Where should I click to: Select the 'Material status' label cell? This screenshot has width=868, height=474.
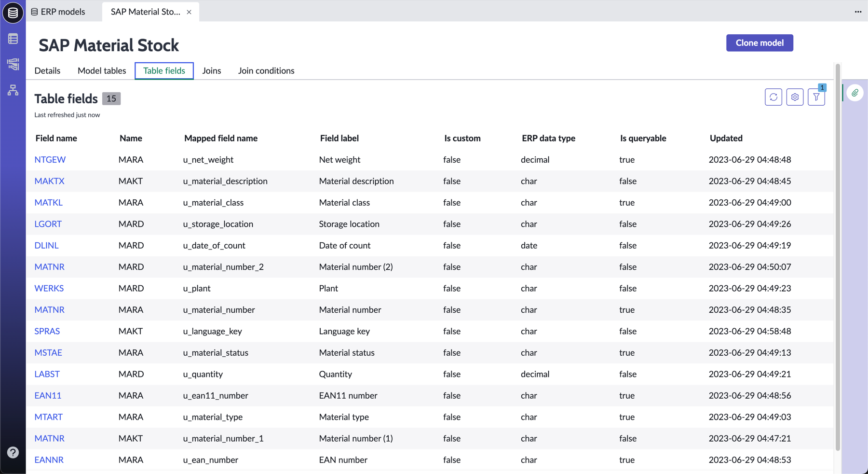pyautogui.click(x=347, y=352)
